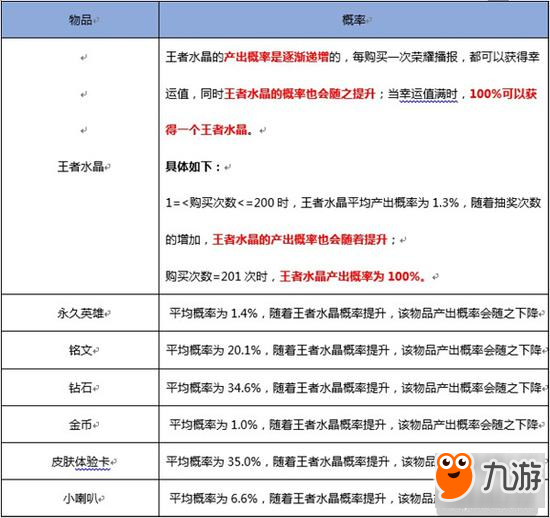
Task: Click red text 王者水晶的产出概率也会随着提升
Action: (x=300, y=240)
